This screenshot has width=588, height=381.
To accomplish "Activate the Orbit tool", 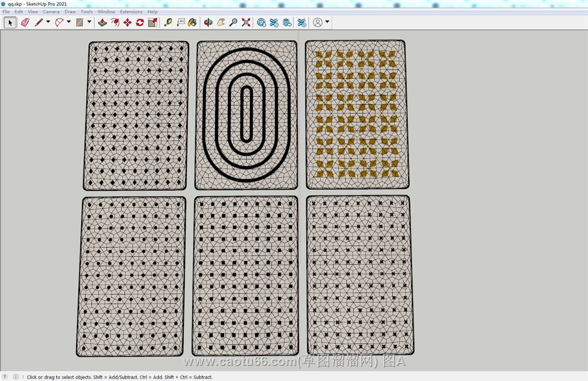I will (208, 23).
